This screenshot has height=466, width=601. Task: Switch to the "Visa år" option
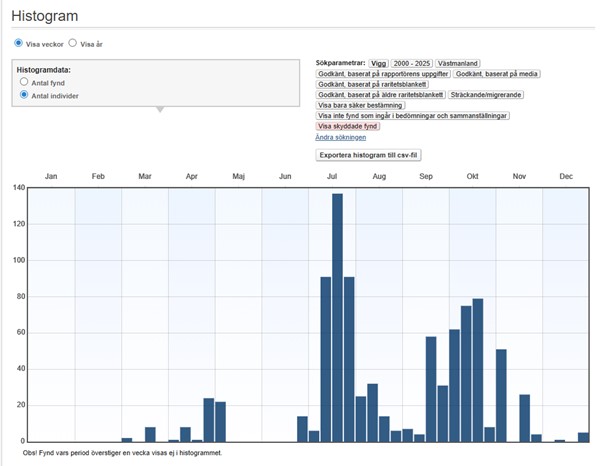pos(73,43)
